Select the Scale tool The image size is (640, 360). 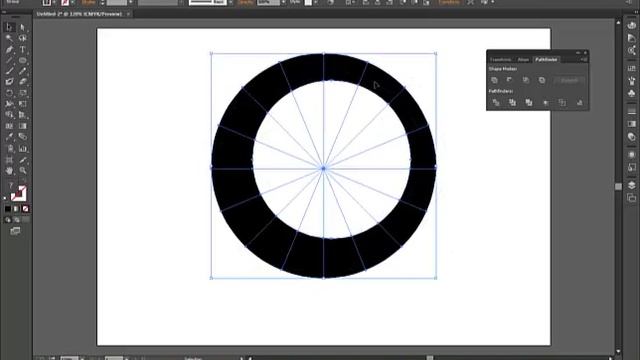point(22,93)
